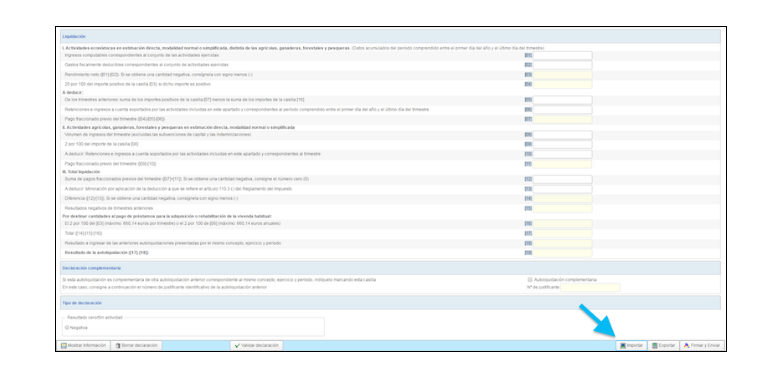
Task: Click the Importar button
Action: click(631, 345)
